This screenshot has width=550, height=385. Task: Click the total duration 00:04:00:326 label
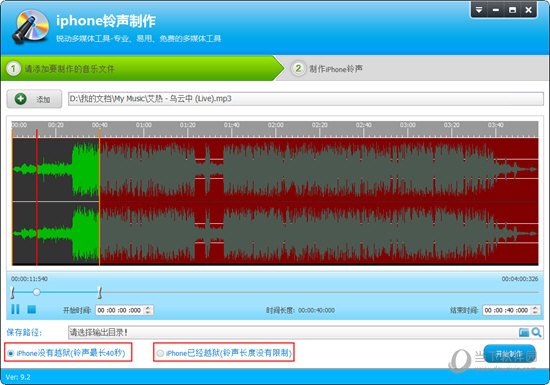click(520, 279)
